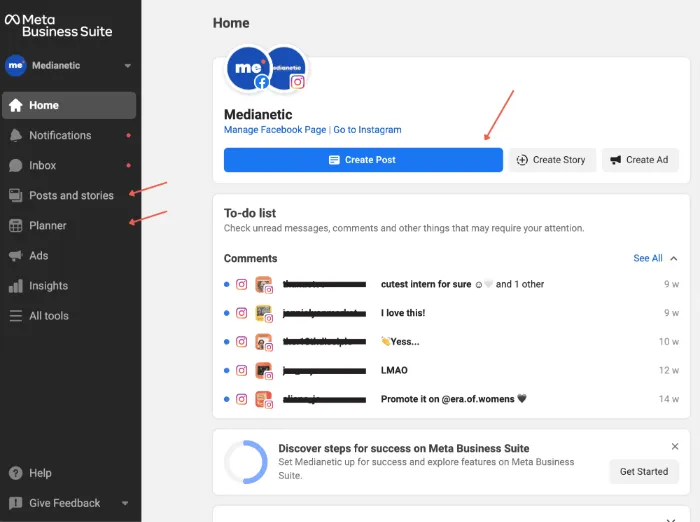
Task: Click Instagram icon beside 'LMAO' comment
Action: [x=242, y=370]
